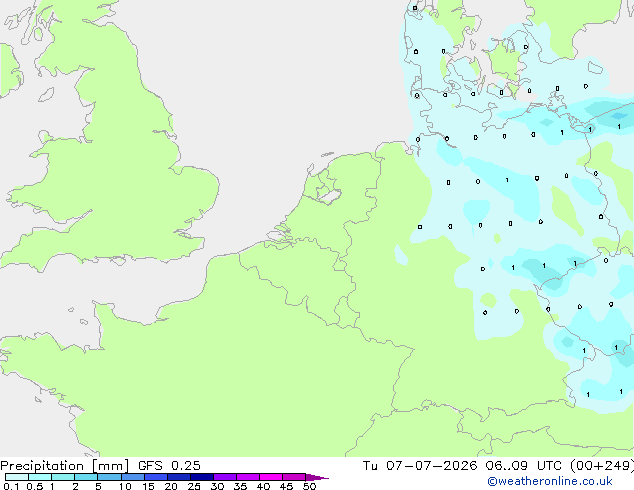Select the 0.5–1 mm legend swatch
The image size is (634, 490).
pos(40,477)
